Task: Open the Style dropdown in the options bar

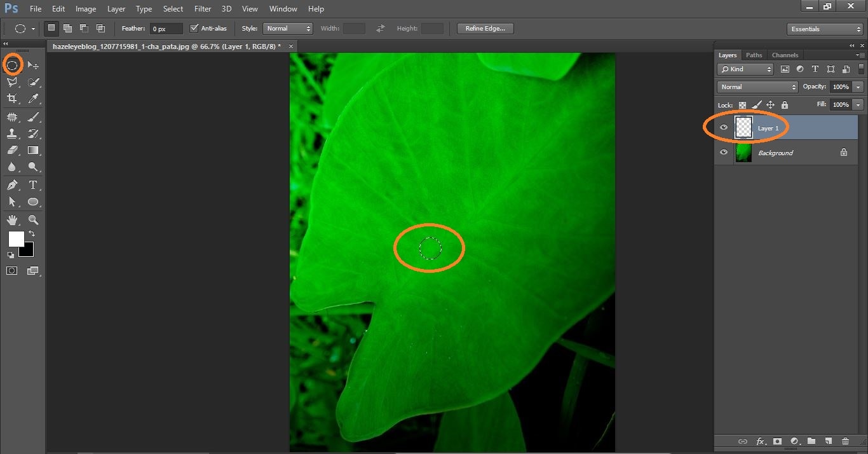Action: pos(288,28)
